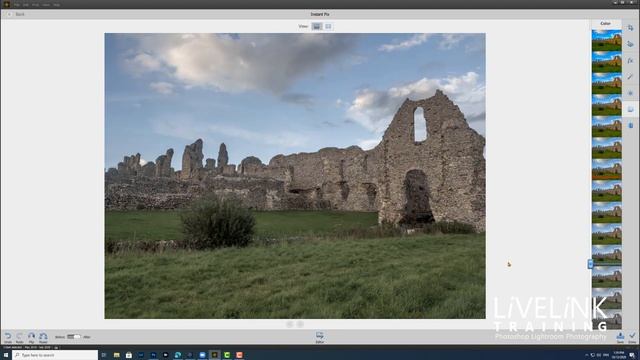
Task: Open photo in Editor
Action: point(320,337)
